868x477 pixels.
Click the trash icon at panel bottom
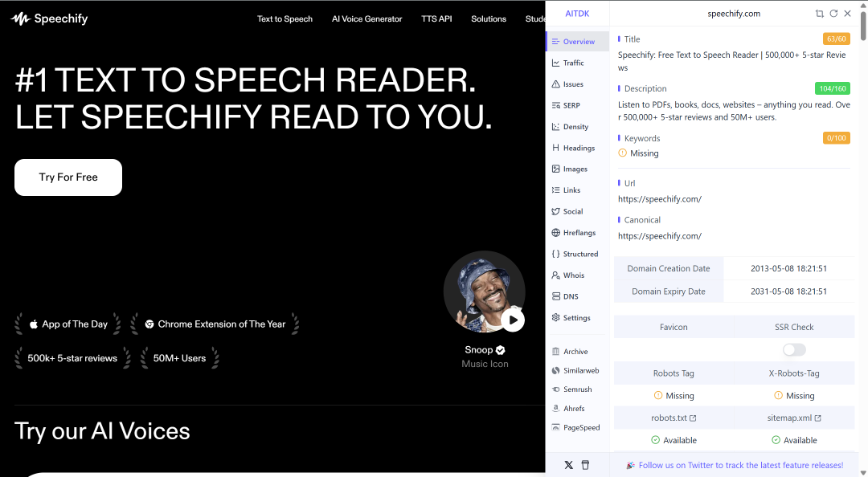pyautogui.click(x=585, y=465)
